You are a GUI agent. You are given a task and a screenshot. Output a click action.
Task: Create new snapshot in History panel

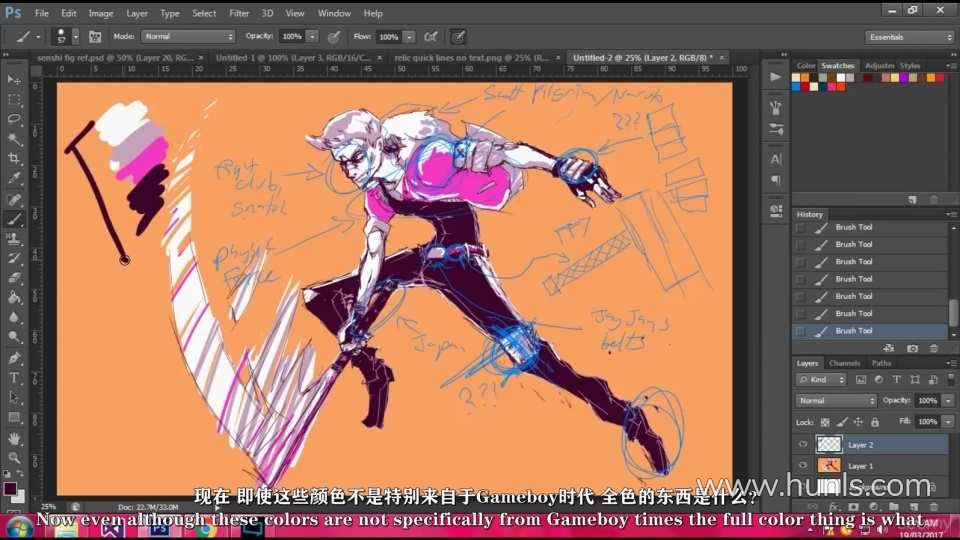point(912,348)
